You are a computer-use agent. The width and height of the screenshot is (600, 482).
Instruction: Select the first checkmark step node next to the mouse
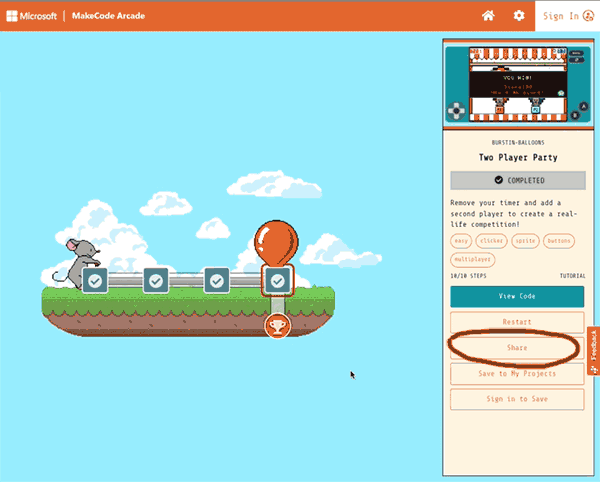coord(95,281)
